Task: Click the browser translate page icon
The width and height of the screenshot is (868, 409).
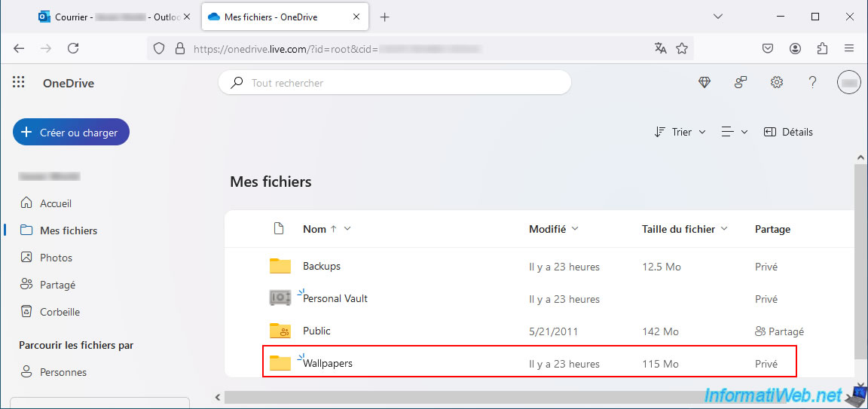Action: tap(660, 48)
